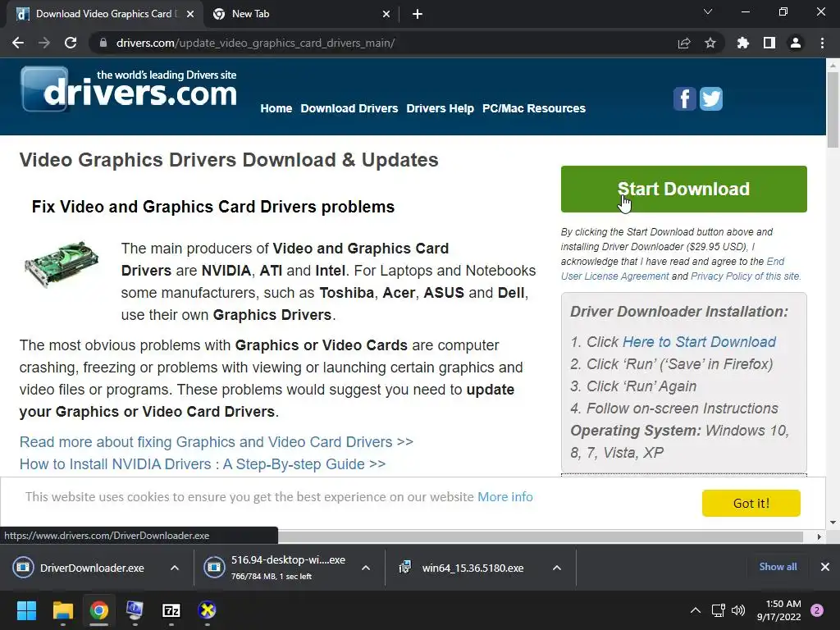Open the Drivers Help menu item
840x630 pixels.
tap(440, 108)
